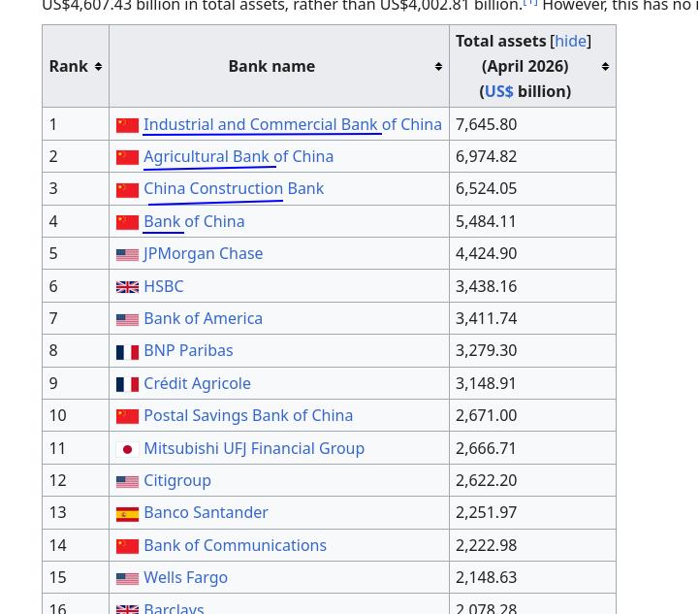Visit the Postal Savings Bank of China page
700x614 pixels.
coord(248,416)
